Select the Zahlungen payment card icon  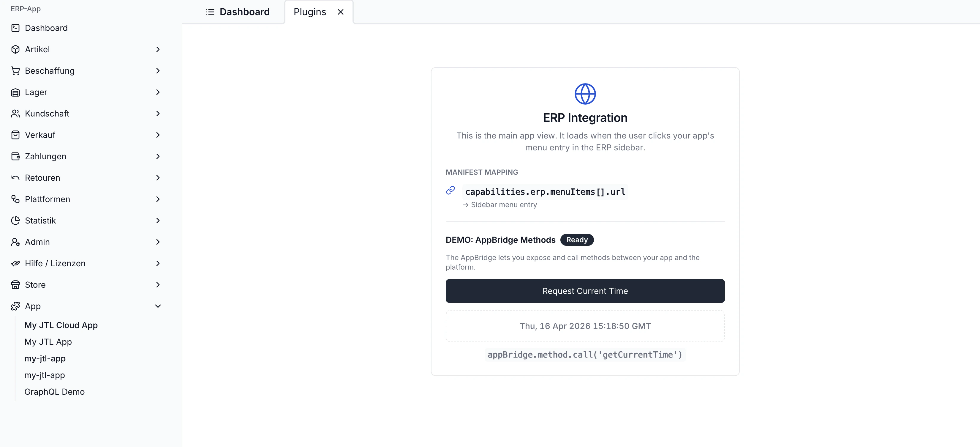click(15, 156)
